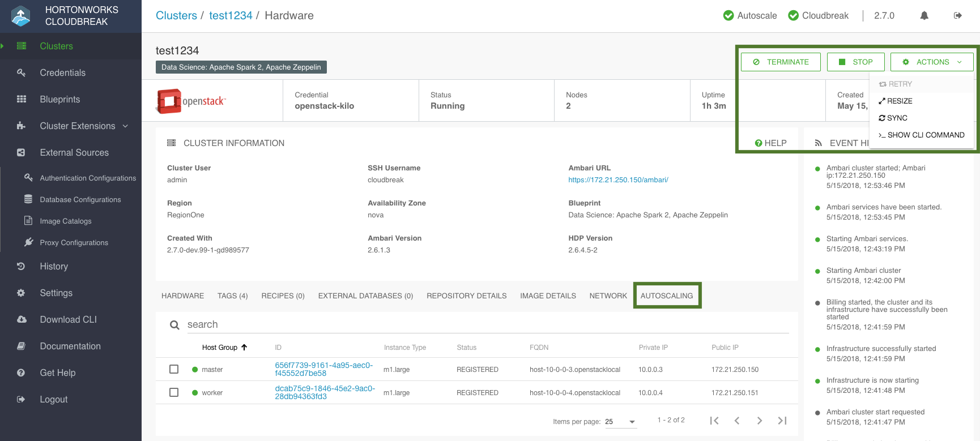This screenshot has width=980, height=441.
Task: Click the next page arrow in paginator
Action: coord(759,421)
